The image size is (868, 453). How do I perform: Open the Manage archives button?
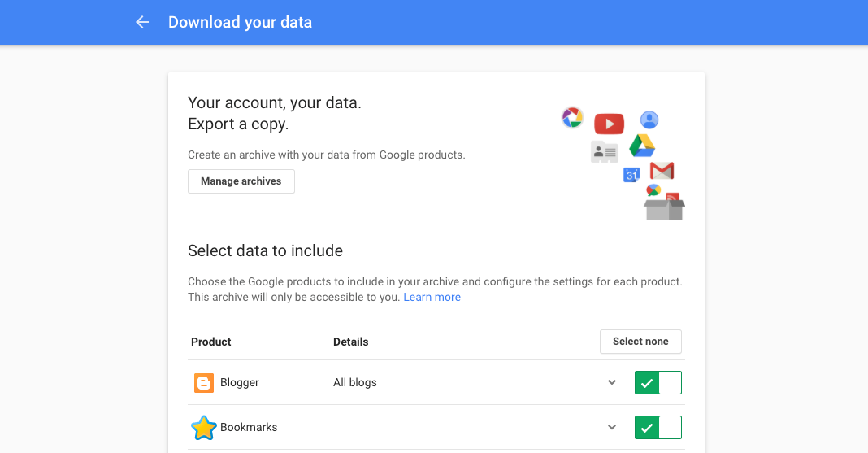tap(241, 181)
